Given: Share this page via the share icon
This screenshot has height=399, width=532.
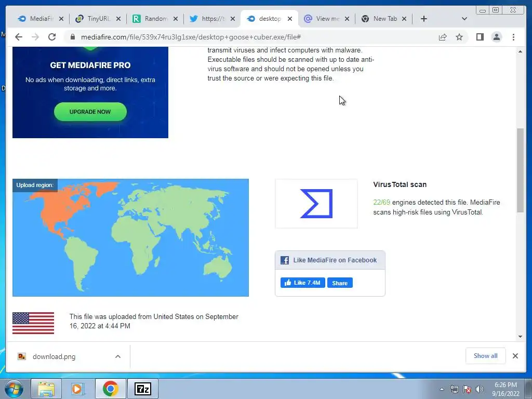Looking at the screenshot, I should [x=443, y=37].
